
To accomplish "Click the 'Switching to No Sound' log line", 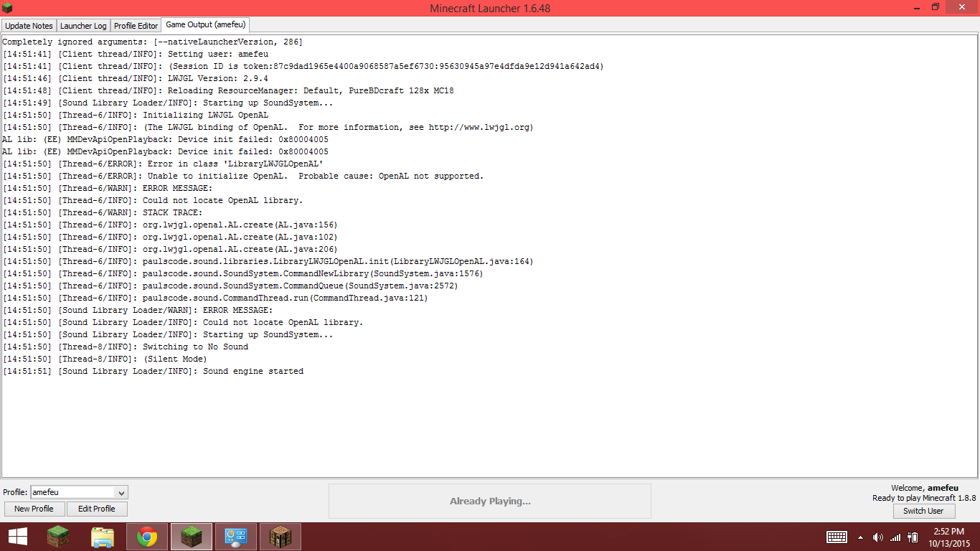I will pos(126,347).
